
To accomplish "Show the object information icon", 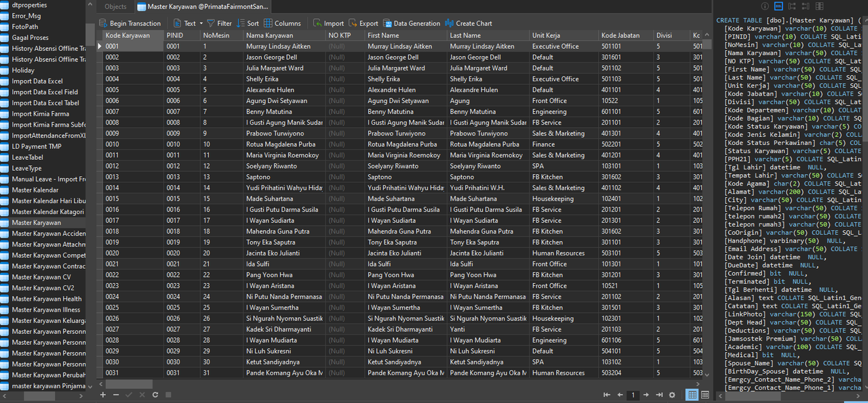I will click(766, 6).
